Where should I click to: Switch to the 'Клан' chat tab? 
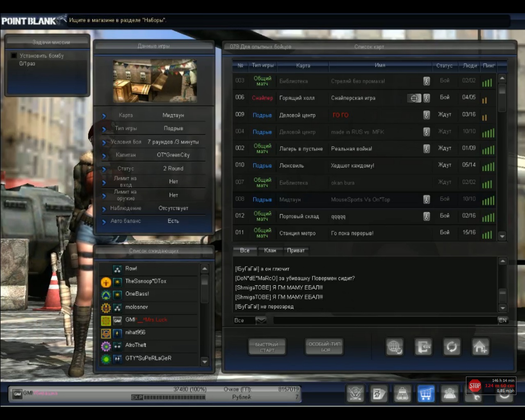pos(270,251)
